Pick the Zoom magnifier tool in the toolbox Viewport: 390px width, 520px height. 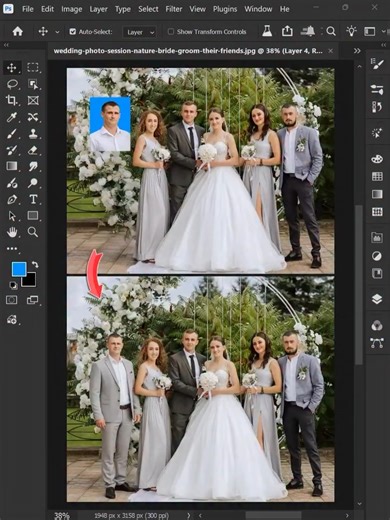point(33,232)
